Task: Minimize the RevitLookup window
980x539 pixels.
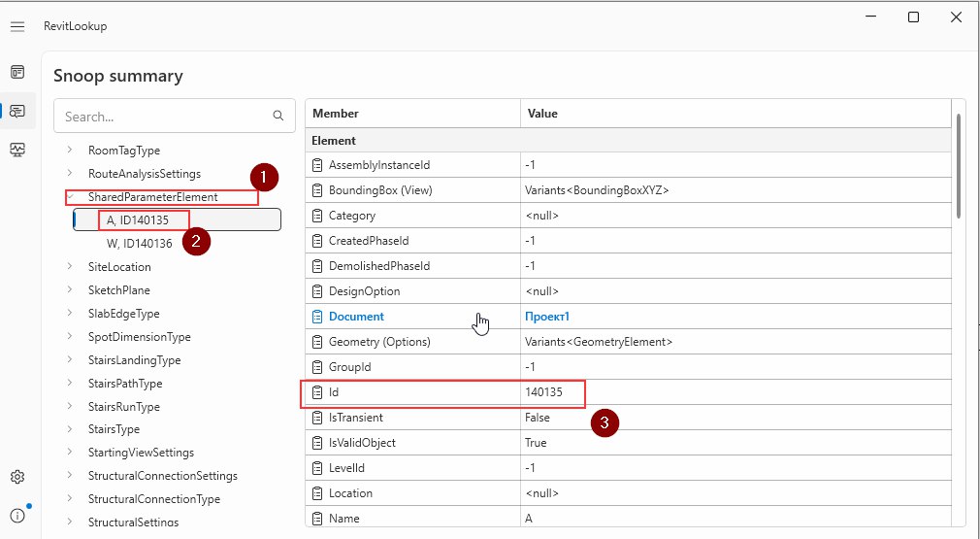Action: pyautogui.click(x=870, y=17)
